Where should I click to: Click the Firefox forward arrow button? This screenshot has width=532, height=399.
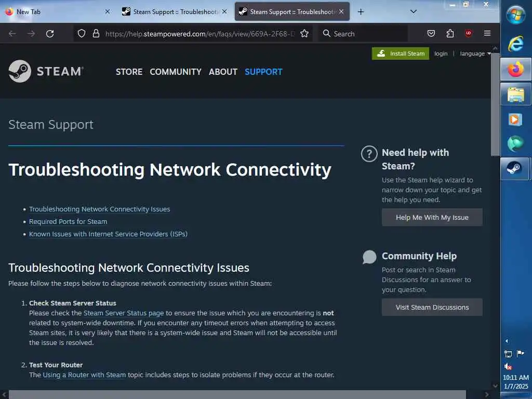pyautogui.click(x=31, y=34)
